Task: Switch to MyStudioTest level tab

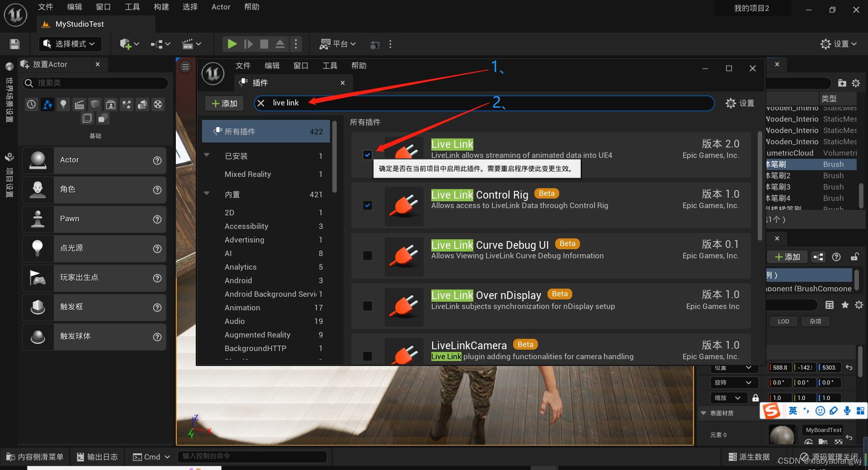Action: click(x=80, y=24)
